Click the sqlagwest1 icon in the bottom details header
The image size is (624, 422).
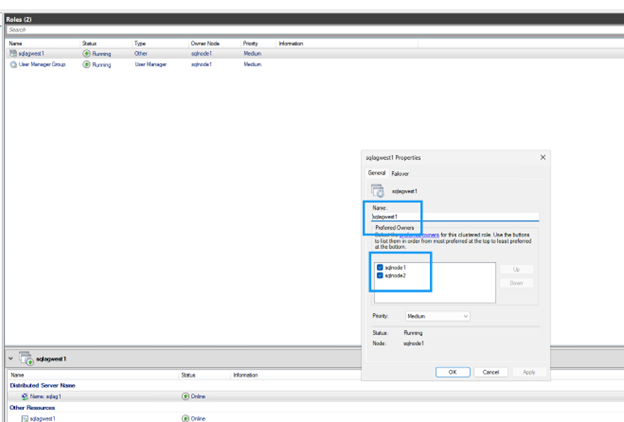(26, 358)
